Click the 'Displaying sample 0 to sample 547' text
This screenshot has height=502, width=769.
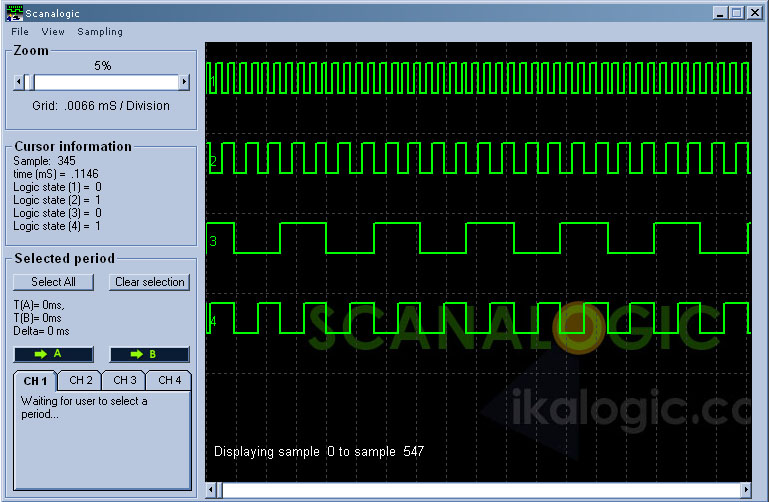pos(319,452)
